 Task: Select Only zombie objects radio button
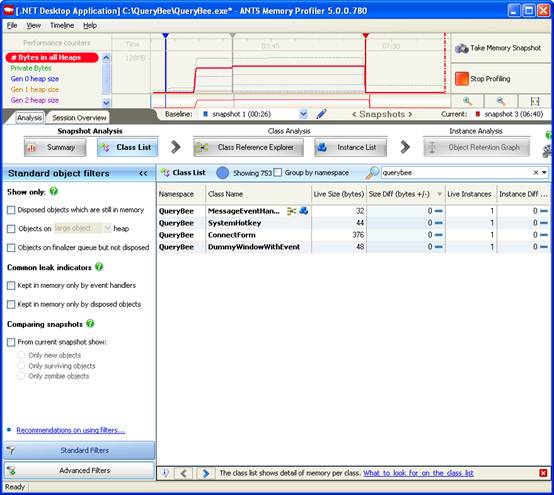pos(21,376)
